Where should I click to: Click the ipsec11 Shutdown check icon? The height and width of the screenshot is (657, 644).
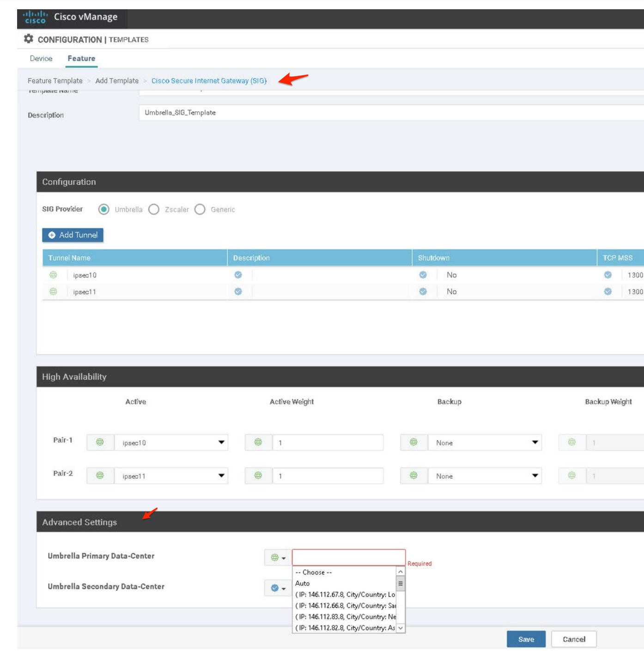point(423,292)
